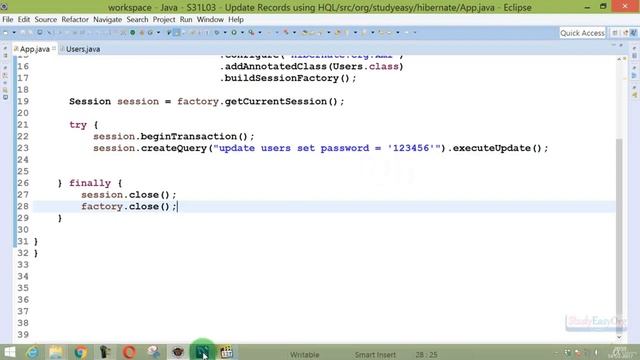Click session.close() on line 27
This screenshot has width=640, height=360.
click(x=129, y=195)
